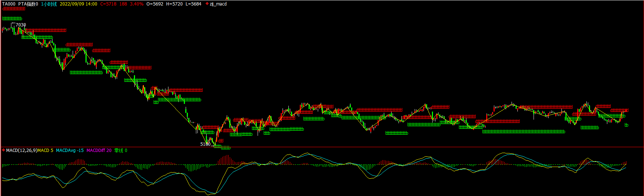Switch period via 1小时线 label
Screen dimensions: 644x196
49,4
